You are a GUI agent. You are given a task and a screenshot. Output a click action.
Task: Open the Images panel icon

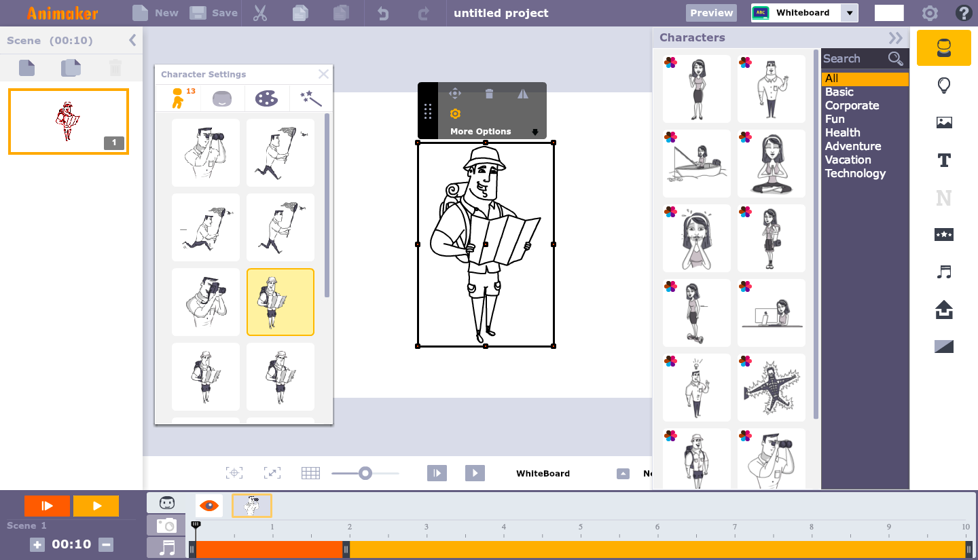click(943, 122)
